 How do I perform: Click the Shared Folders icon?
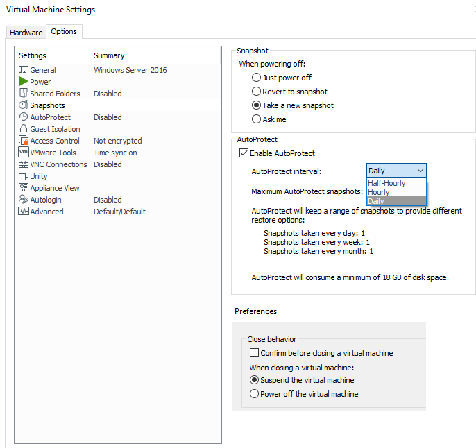[x=24, y=93]
